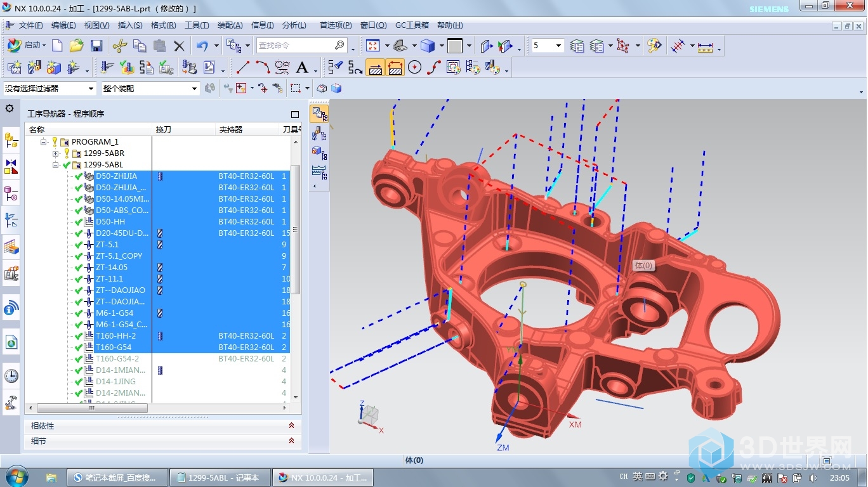Generate tool path icon

coord(107,67)
